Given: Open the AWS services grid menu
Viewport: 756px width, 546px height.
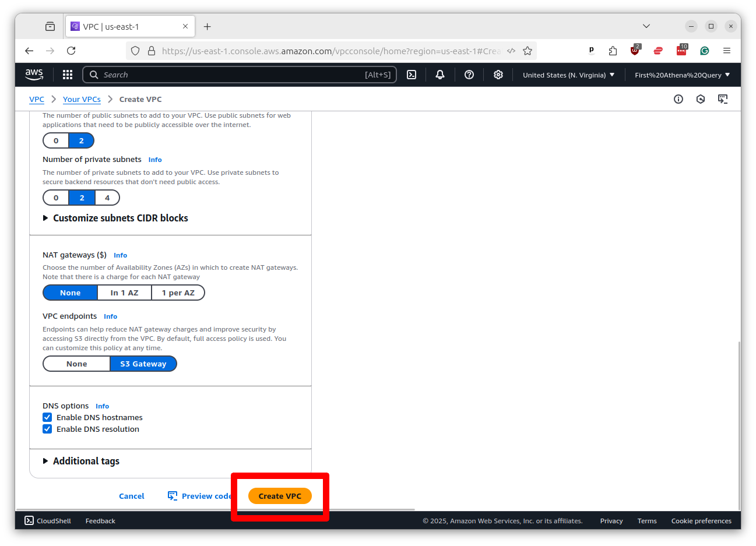Looking at the screenshot, I should pos(68,75).
